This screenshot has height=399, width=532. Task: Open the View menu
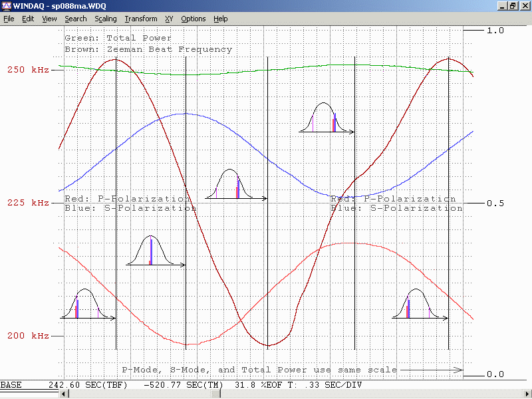click(49, 19)
